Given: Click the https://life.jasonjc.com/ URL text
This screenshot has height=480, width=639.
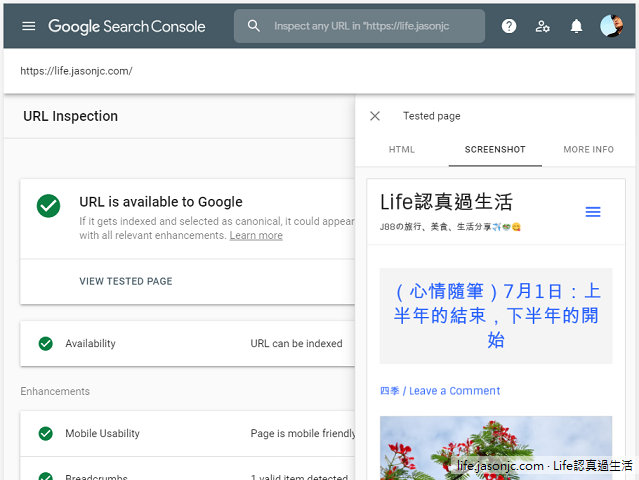Looking at the screenshot, I should click(76, 71).
